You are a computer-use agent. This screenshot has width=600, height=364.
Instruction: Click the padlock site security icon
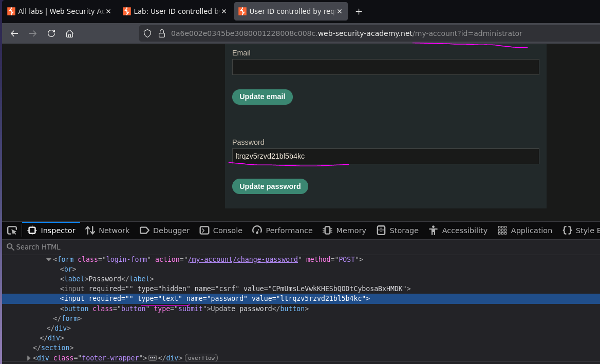162,34
